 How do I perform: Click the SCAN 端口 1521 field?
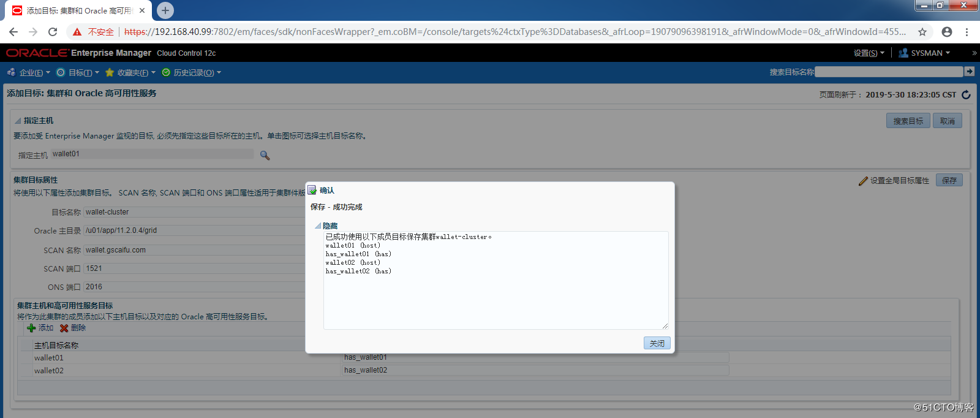[194, 268]
